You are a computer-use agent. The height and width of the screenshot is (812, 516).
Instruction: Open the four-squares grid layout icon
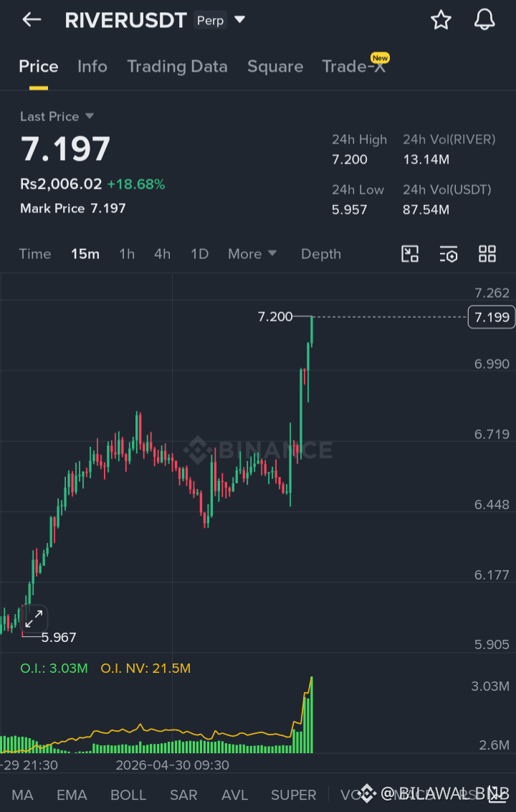click(x=487, y=254)
